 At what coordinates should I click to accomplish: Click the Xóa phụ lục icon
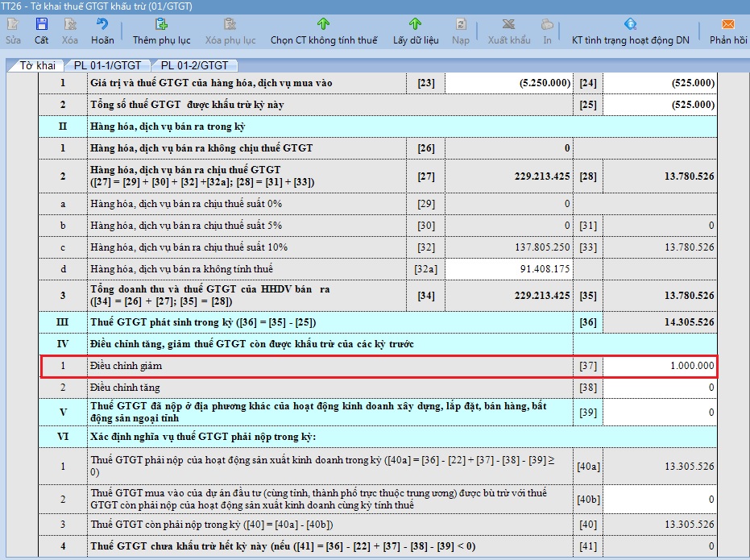pyautogui.click(x=230, y=24)
